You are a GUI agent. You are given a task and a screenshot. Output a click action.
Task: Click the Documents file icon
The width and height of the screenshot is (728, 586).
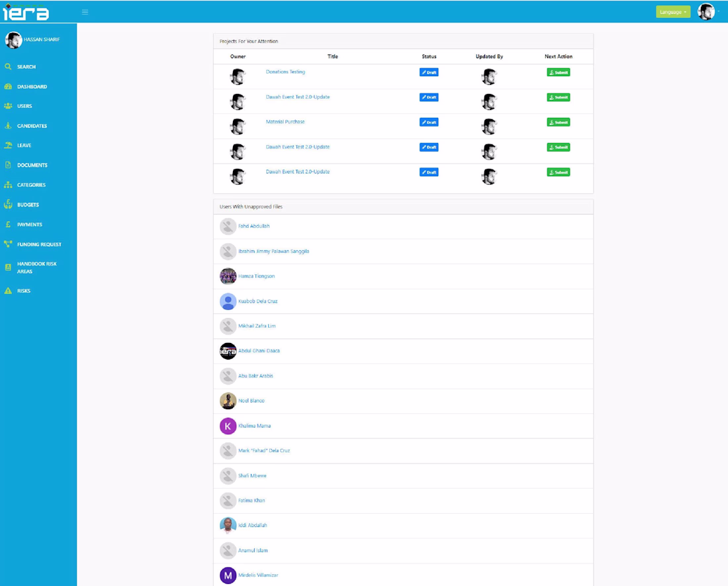8,165
